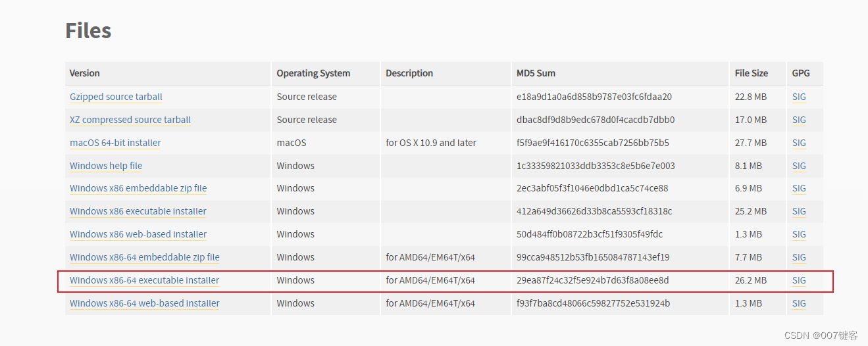Image resolution: width=868 pixels, height=346 pixels.
Task: Click Windows x86-64 executable installer link
Action: pos(145,280)
